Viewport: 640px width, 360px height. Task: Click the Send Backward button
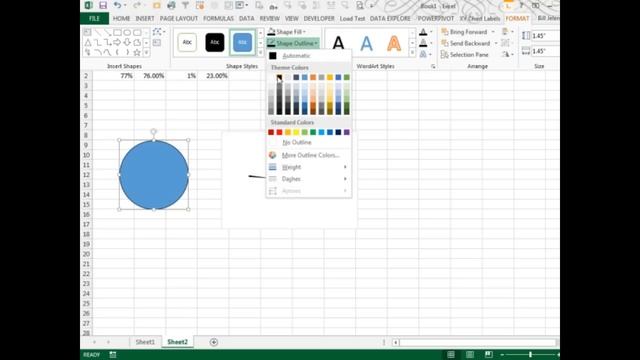pyautogui.click(x=466, y=43)
